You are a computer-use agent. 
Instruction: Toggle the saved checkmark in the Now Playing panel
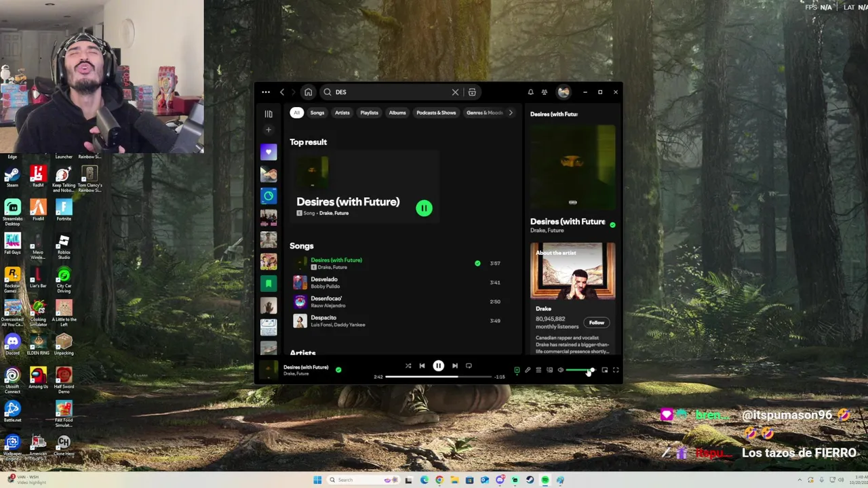tap(612, 224)
